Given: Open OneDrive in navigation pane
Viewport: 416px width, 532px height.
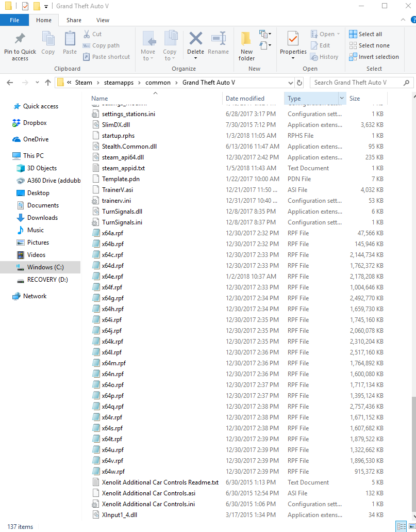Looking at the screenshot, I should (x=30, y=139).
